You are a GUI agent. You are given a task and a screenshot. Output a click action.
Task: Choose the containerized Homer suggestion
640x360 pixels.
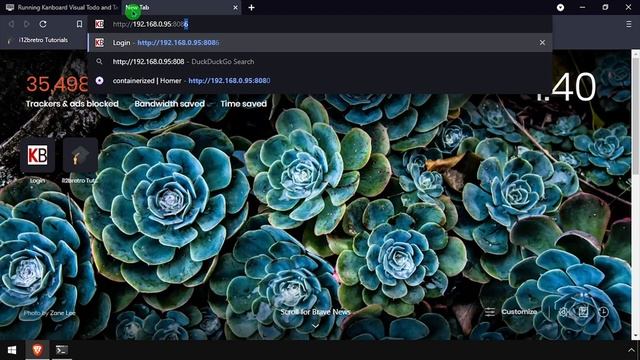pyautogui.click(x=320, y=80)
